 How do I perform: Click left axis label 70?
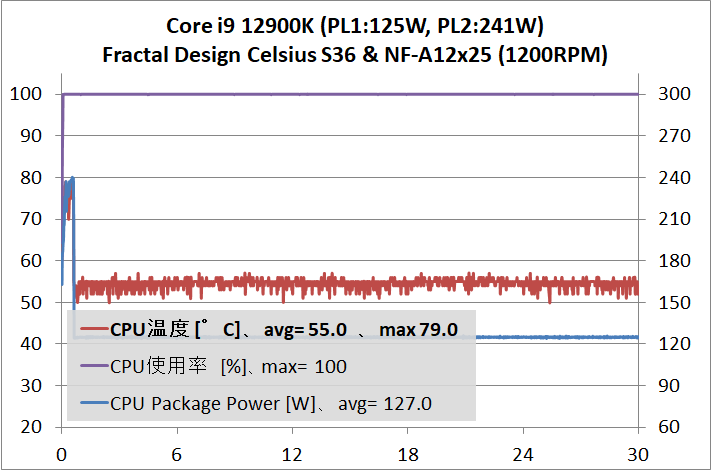click(31, 219)
